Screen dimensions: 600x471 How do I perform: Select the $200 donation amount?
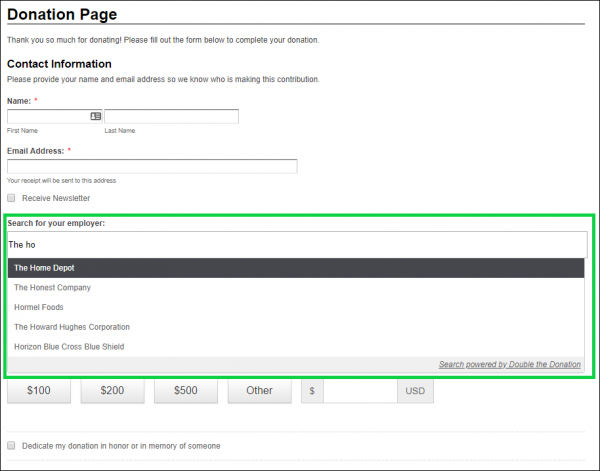click(x=112, y=391)
